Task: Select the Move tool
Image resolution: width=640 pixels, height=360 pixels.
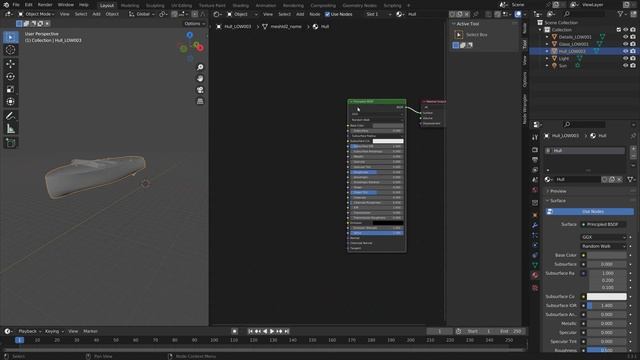Action: [x=11, y=64]
